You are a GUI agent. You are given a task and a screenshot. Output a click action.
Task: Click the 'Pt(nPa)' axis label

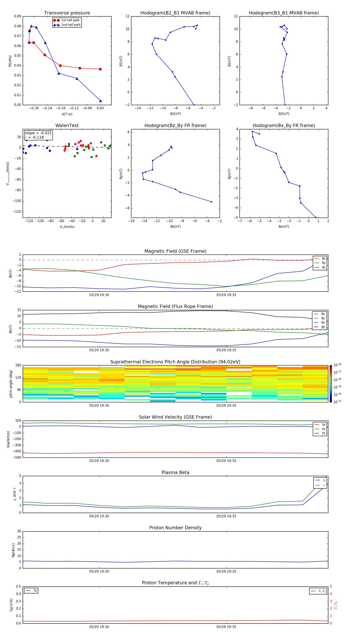10,61
